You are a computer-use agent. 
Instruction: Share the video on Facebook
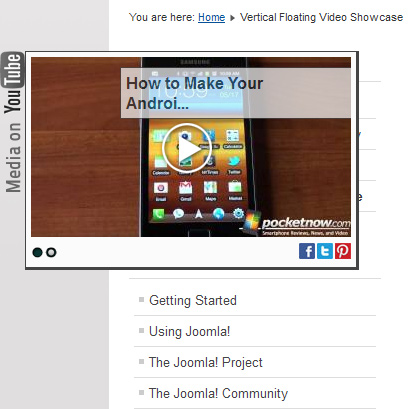307,251
